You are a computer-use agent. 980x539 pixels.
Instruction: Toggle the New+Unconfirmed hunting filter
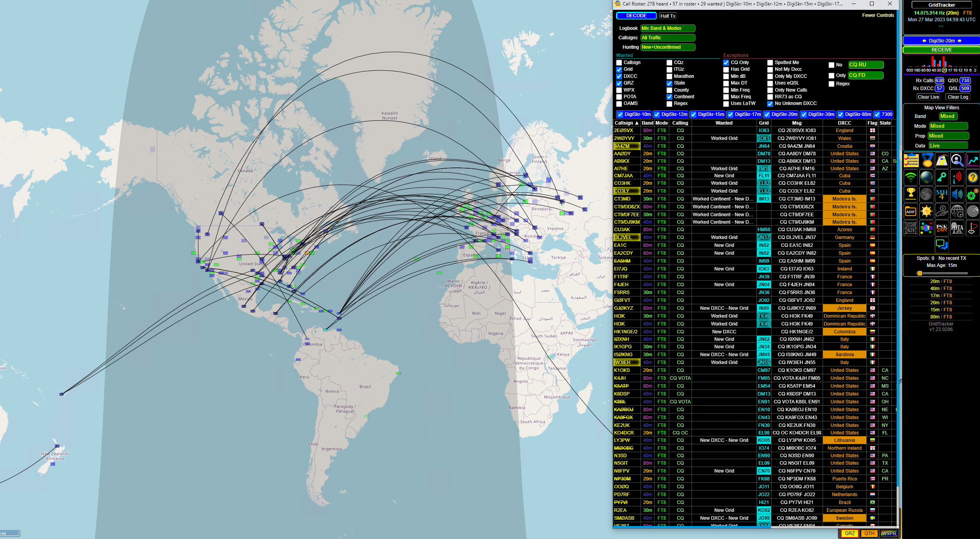pyautogui.click(x=666, y=47)
